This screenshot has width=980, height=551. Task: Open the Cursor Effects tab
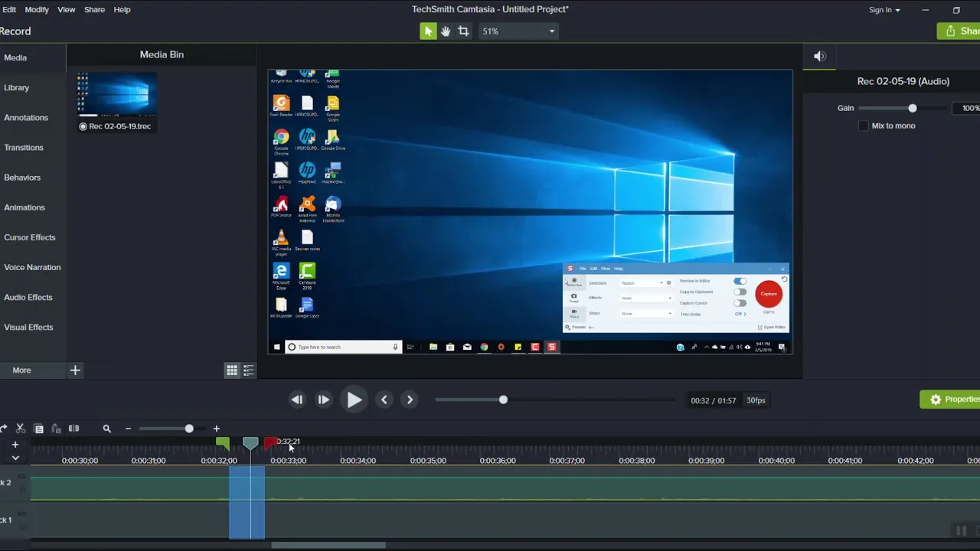point(32,237)
